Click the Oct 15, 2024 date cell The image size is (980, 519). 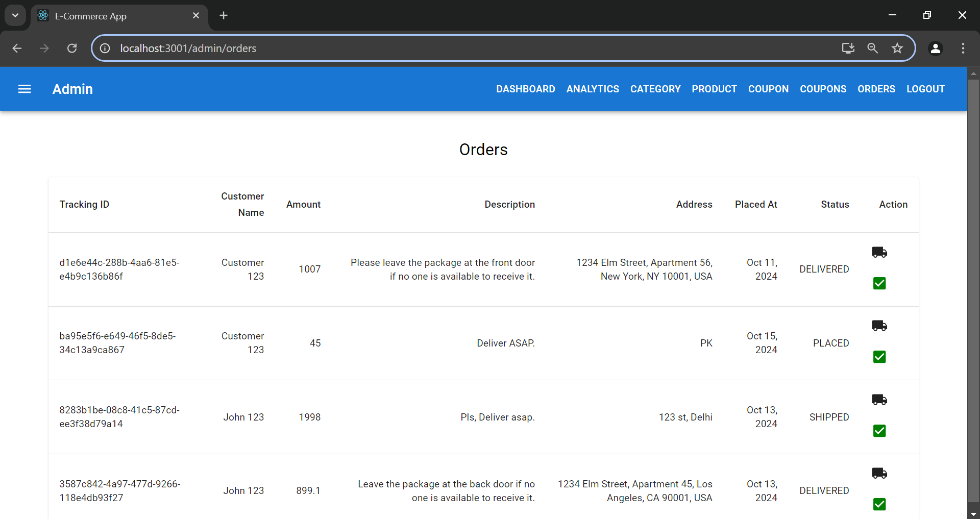click(x=762, y=343)
